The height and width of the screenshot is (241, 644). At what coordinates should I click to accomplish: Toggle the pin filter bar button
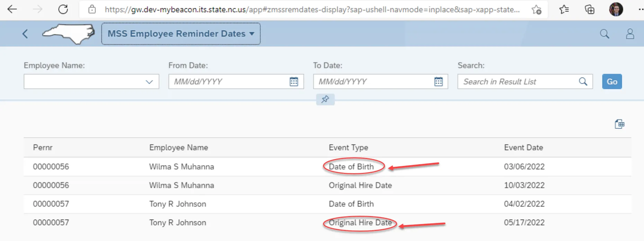point(325,100)
